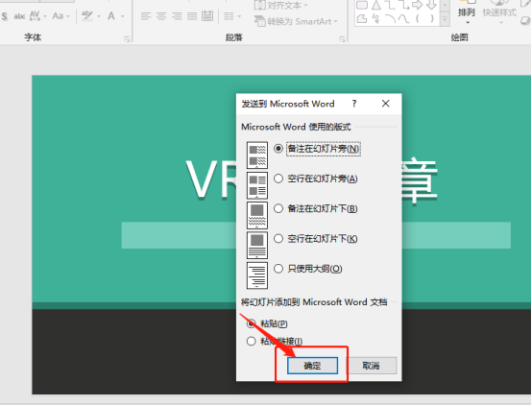Viewport: 532px width, 406px height.
Task: Select the left brace shape
Action: click(x=418, y=18)
